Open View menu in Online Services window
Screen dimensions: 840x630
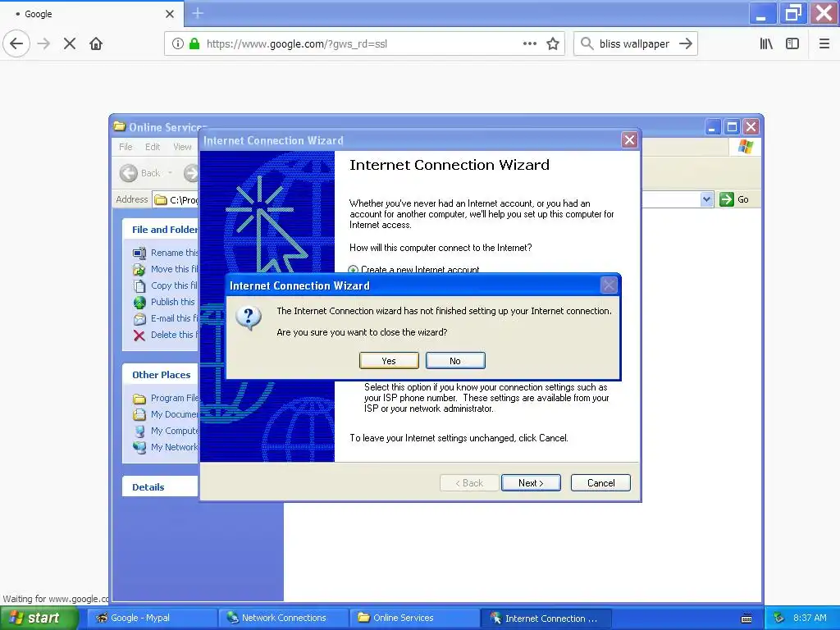coord(182,147)
